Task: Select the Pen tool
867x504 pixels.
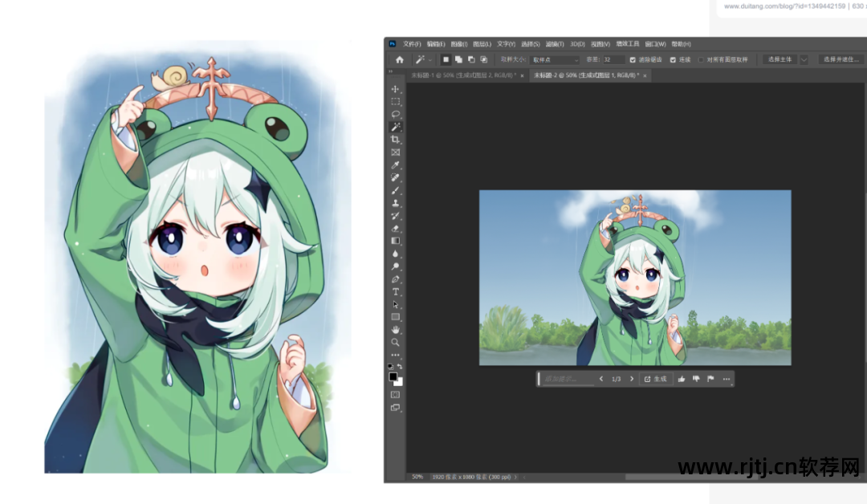Action: click(x=395, y=279)
